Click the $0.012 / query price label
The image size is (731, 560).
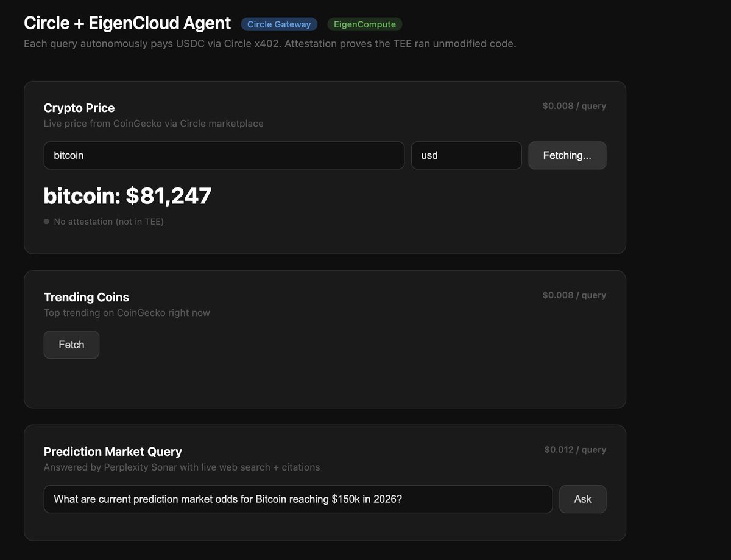[x=576, y=450]
